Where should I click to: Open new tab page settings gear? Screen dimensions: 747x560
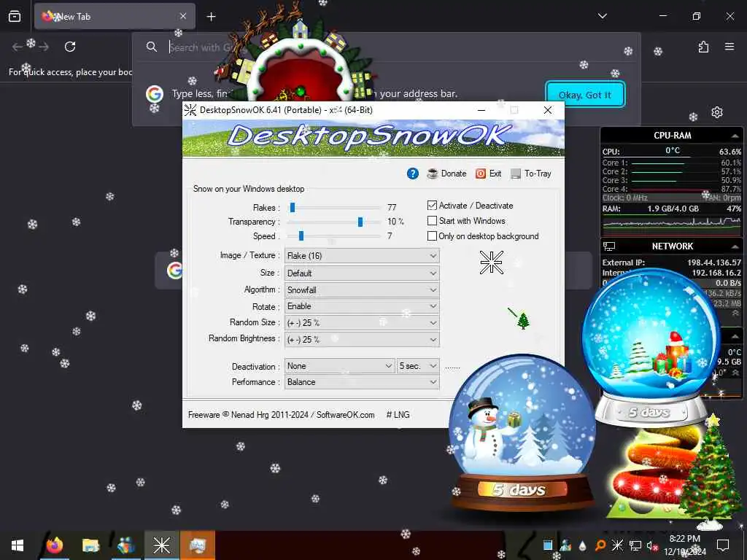pos(717,112)
